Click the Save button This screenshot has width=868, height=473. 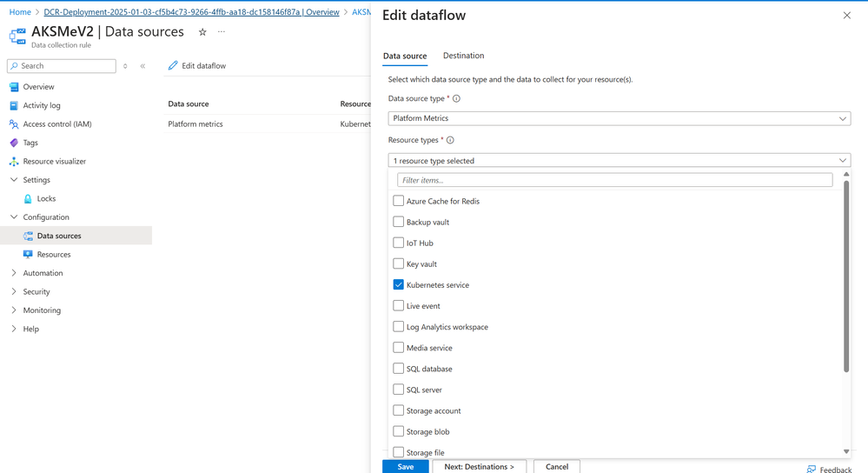[x=405, y=466]
